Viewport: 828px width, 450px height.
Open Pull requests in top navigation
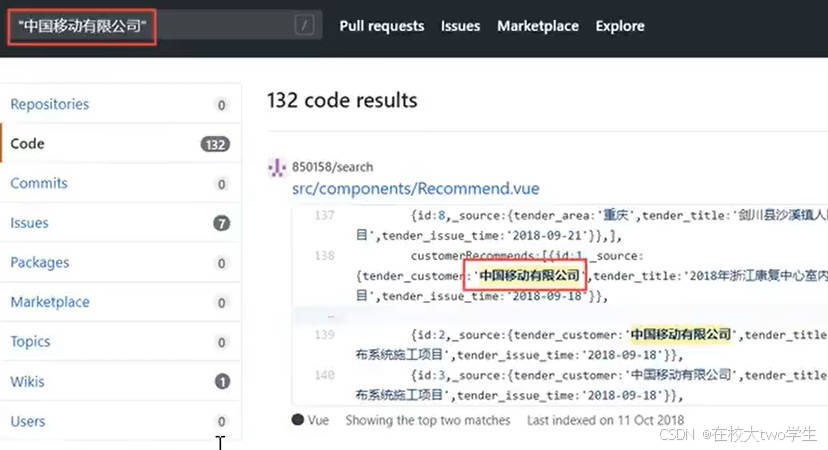[x=382, y=26]
